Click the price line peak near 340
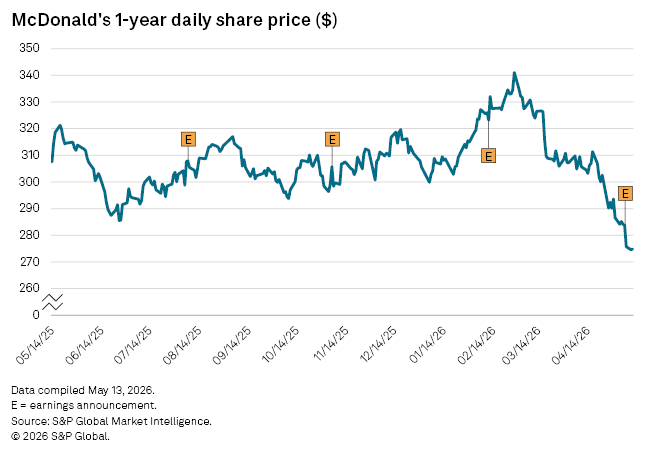The width and height of the screenshot is (660, 452). [x=514, y=73]
